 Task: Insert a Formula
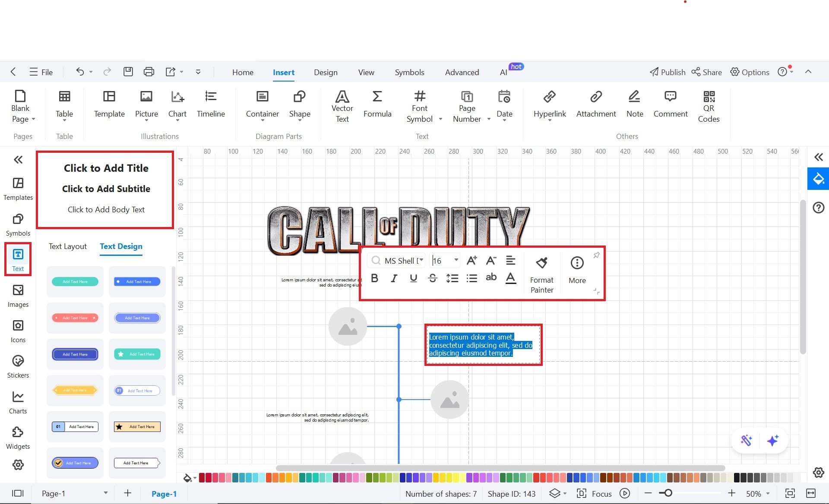pyautogui.click(x=377, y=104)
